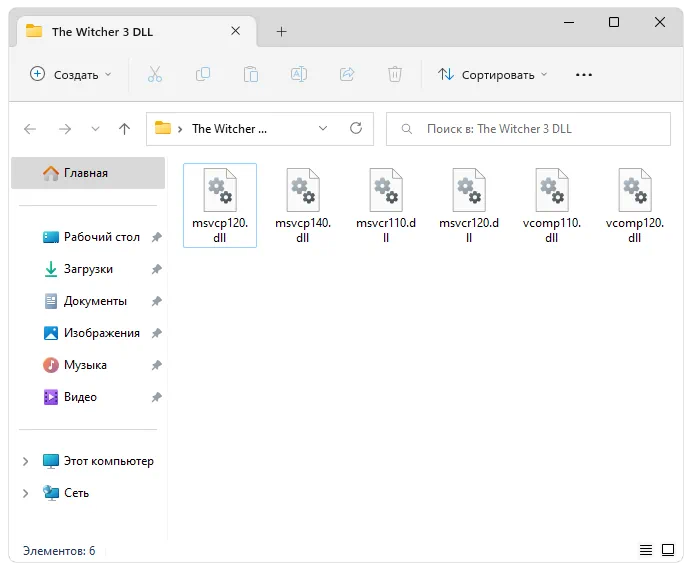The width and height of the screenshot is (688, 567).
Task: Expand the Сеть tree node
Action: coord(25,493)
